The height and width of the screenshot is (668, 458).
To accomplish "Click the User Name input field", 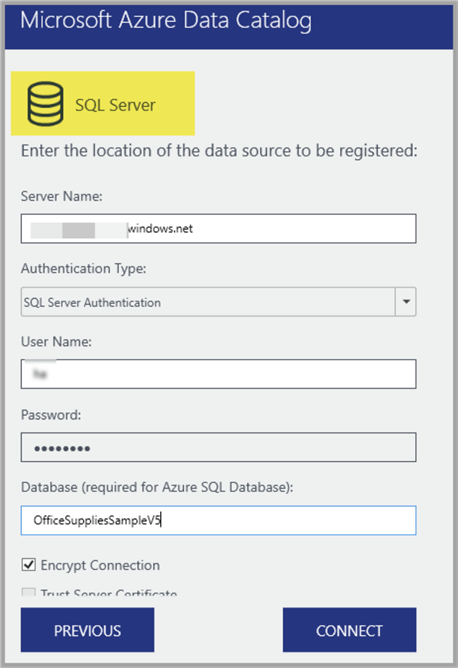I will point(219,374).
